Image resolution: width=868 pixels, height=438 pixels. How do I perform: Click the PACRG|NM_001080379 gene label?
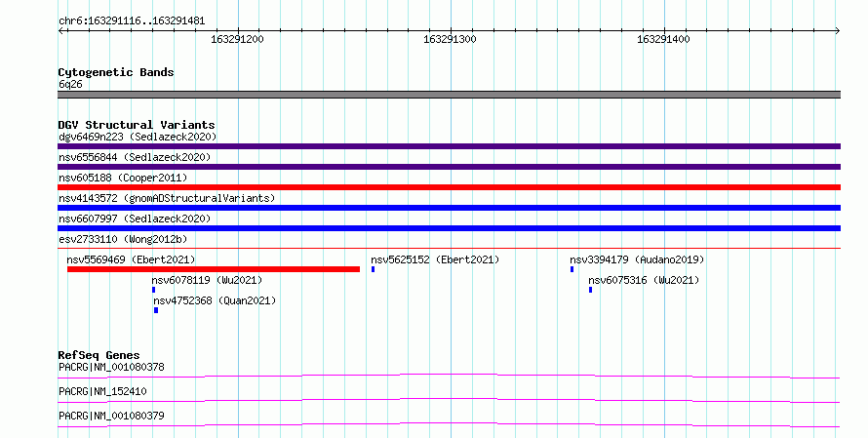(x=111, y=416)
